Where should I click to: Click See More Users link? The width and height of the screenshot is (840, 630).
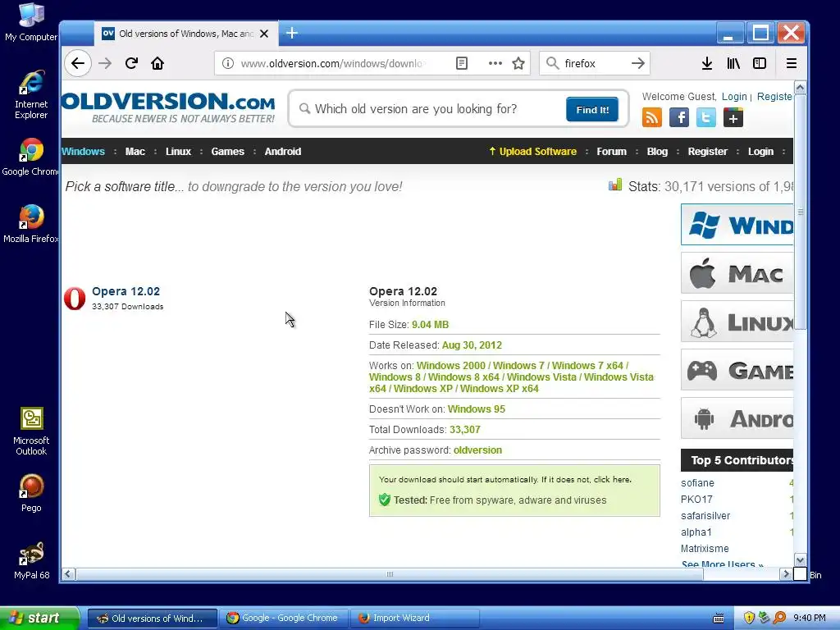coord(722,564)
